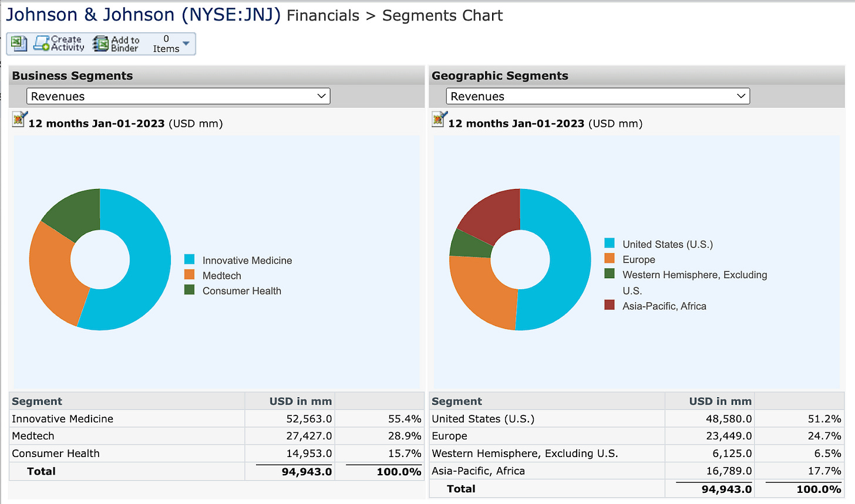Viewport: 855px width, 504px height.
Task: Click the Financials breadcrumb link
Action: coord(323,16)
